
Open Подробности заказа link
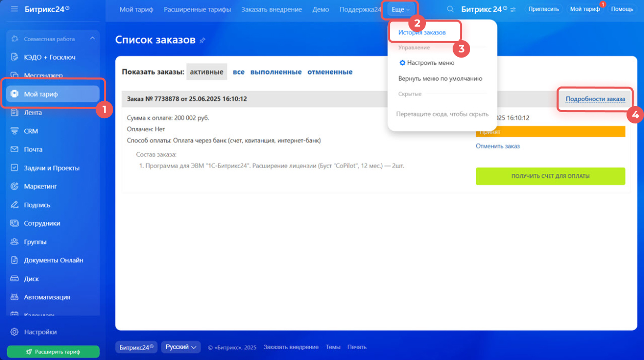coord(595,99)
